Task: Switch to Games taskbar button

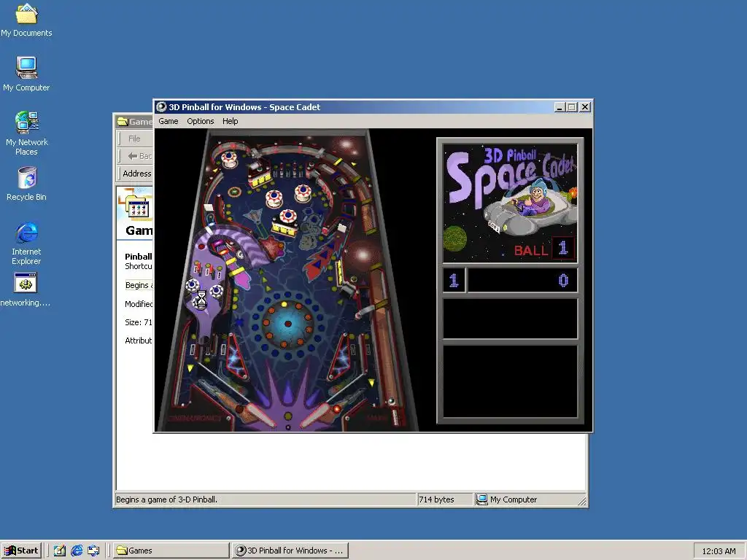Action: 171,551
